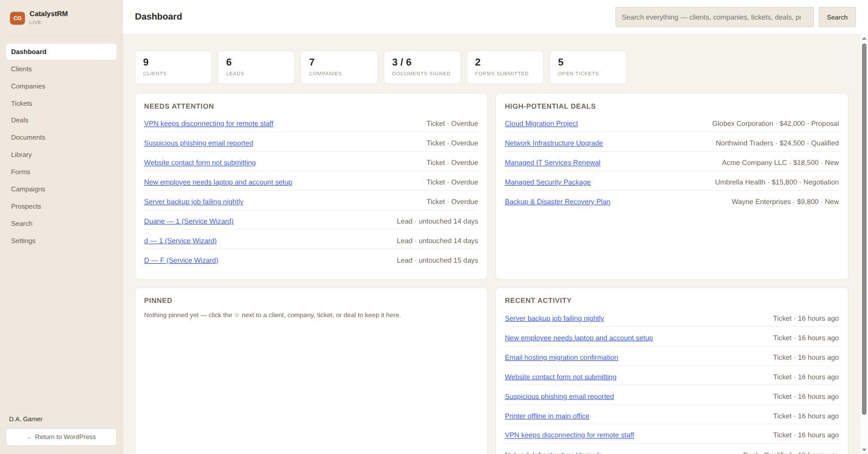Open Library in the sidebar
This screenshot has width=868, height=454.
(x=61, y=155)
